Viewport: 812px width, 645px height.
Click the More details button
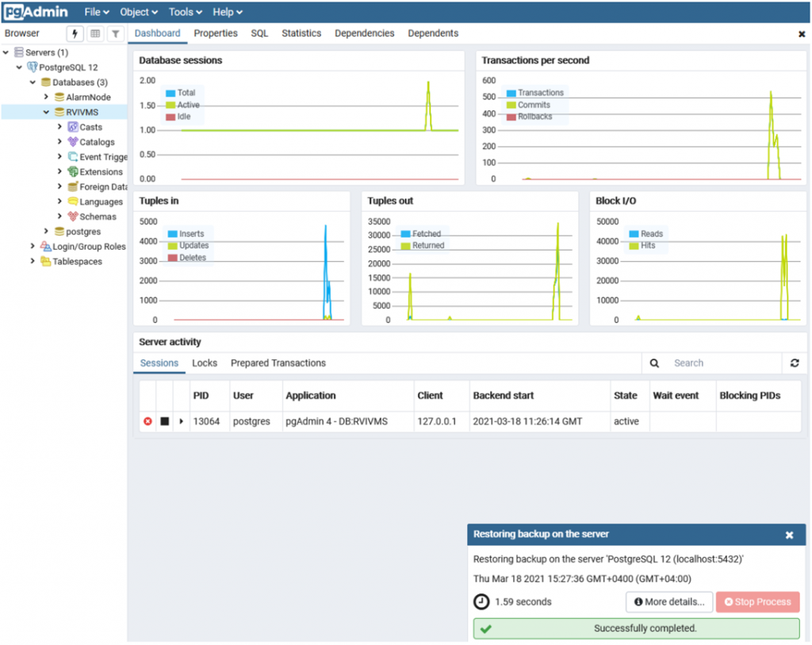click(669, 602)
